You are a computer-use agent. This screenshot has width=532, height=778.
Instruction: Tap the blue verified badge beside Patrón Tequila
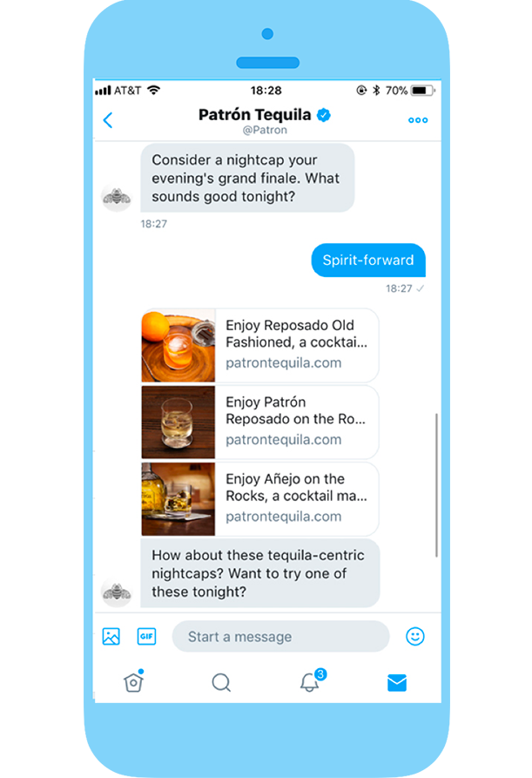(x=324, y=115)
